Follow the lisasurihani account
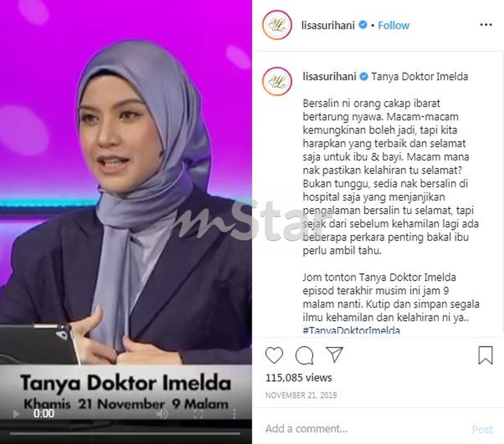 [x=393, y=25]
